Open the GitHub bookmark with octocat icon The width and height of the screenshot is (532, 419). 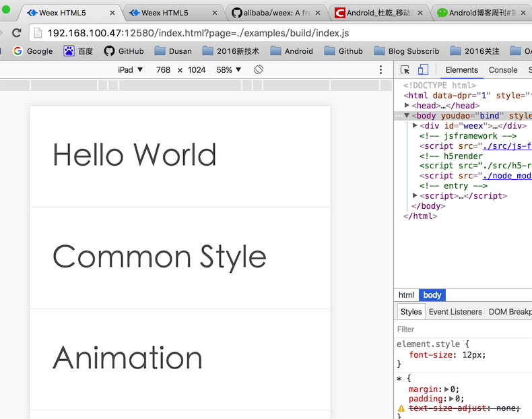(x=124, y=51)
